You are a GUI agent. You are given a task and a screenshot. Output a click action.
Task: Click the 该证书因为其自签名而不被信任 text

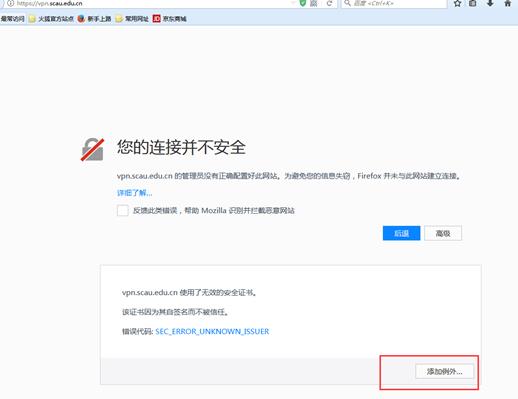pyautogui.click(x=175, y=312)
